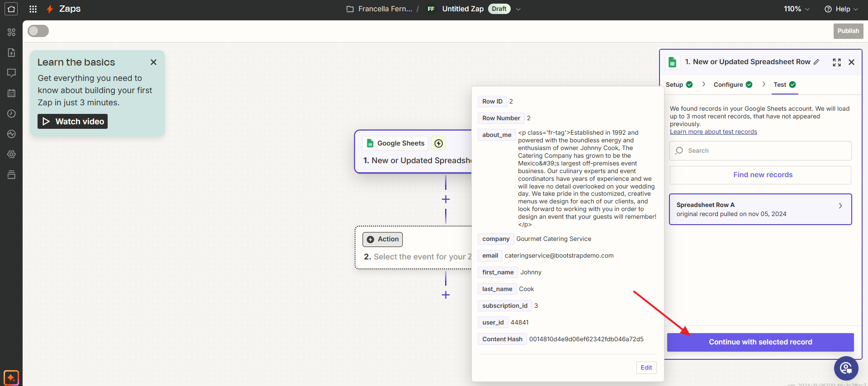Select the Action step card
Image resolution: width=868 pixels, height=386 pixels.
click(413, 248)
